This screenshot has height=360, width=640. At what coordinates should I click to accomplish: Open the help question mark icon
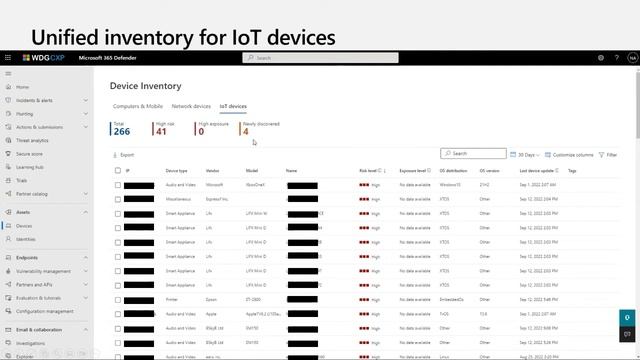point(617,58)
